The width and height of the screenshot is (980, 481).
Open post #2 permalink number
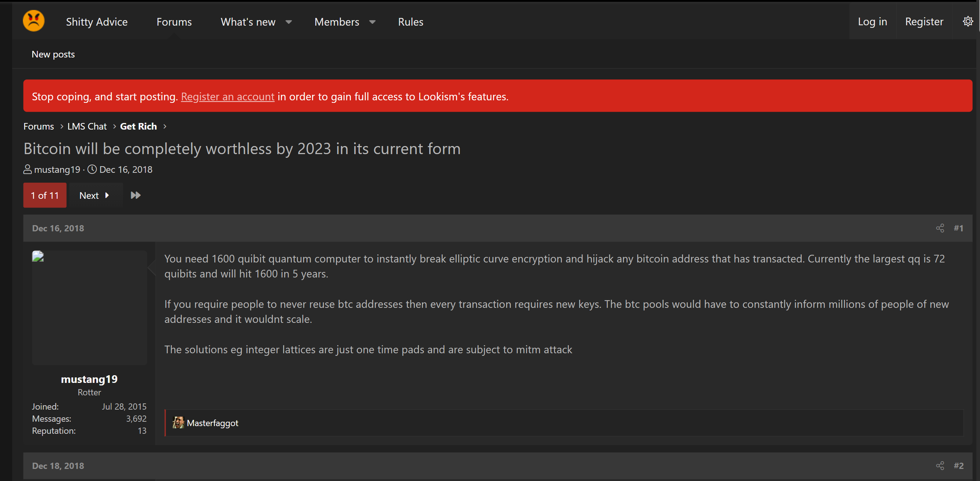(959, 466)
